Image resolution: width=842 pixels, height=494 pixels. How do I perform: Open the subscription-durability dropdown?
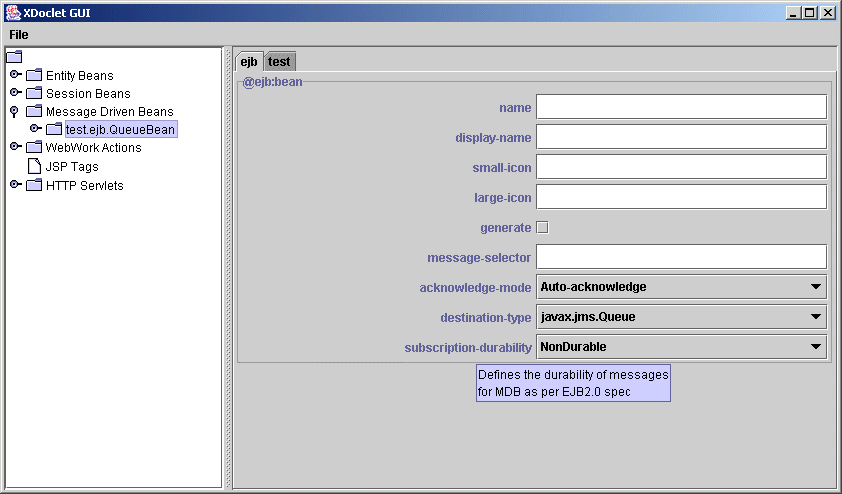[x=681, y=347]
